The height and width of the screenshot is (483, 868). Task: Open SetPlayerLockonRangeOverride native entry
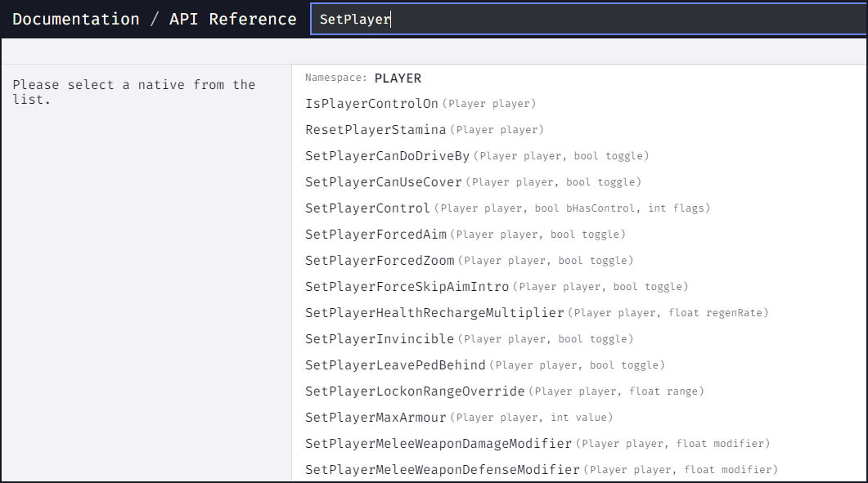click(x=415, y=391)
